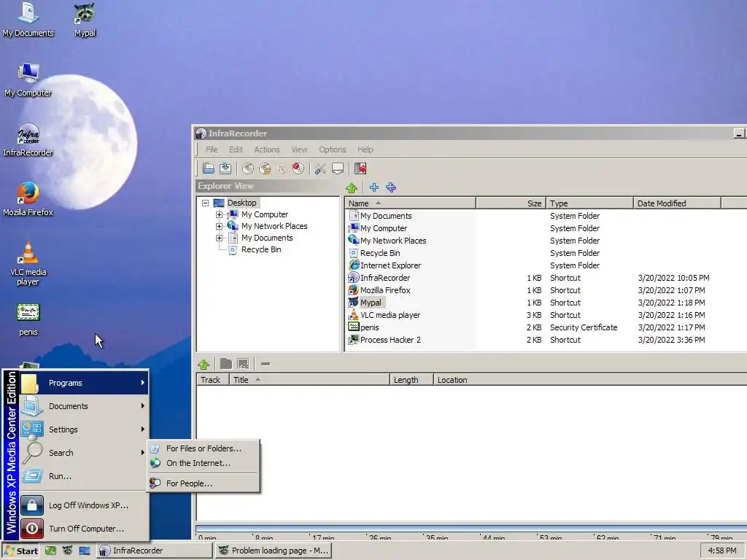Choose Run... from the Start menu
Image resolution: width=747 pixels, height=560 pixels.
point(84,476)
